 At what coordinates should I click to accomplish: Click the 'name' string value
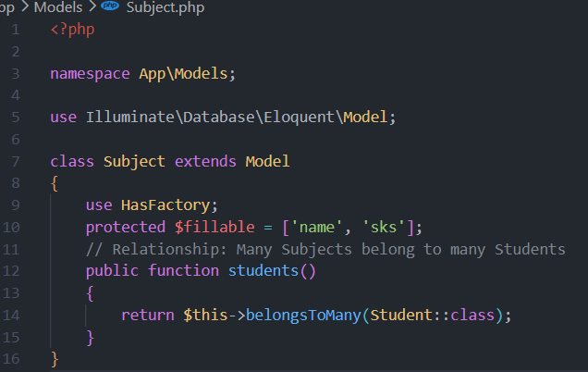[x=317, y=227]
